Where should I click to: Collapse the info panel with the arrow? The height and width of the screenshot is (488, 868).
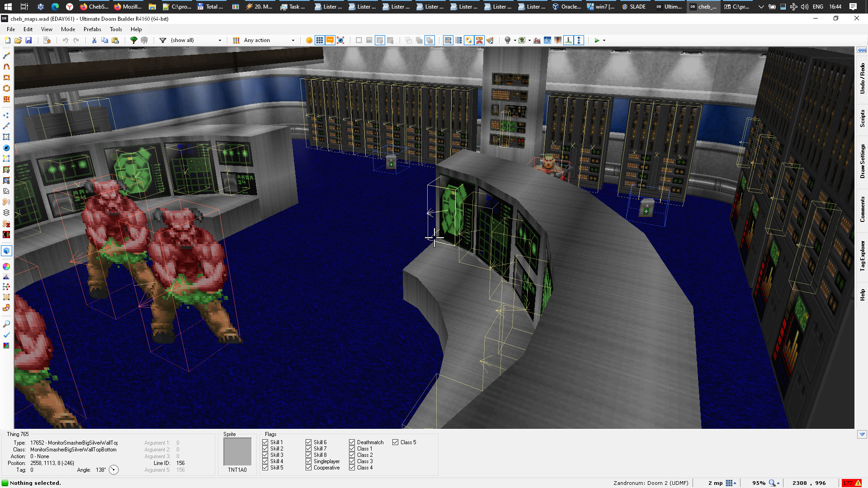click(862, 435)
